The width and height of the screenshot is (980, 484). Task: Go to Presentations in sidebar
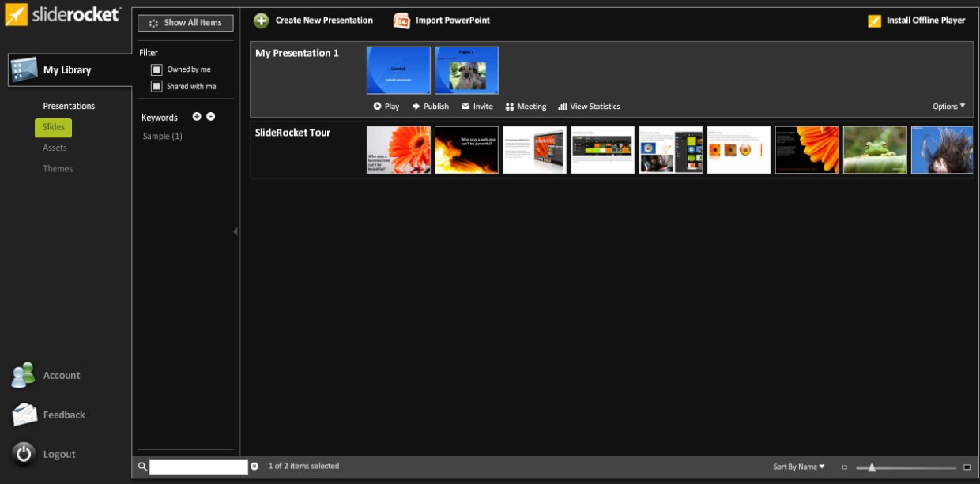point(69,106)
